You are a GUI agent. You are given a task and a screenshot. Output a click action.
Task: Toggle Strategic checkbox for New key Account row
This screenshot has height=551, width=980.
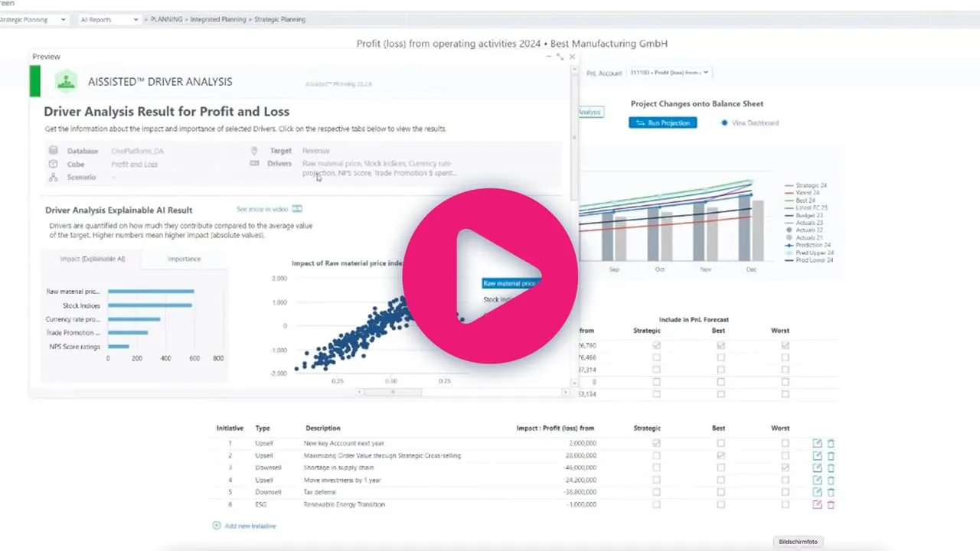(656, 443)
